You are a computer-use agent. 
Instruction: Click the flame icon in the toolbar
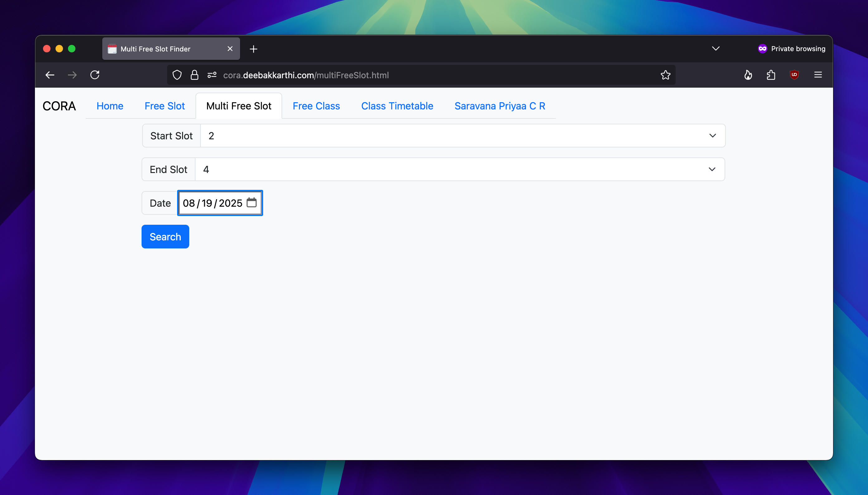(748, 75)
